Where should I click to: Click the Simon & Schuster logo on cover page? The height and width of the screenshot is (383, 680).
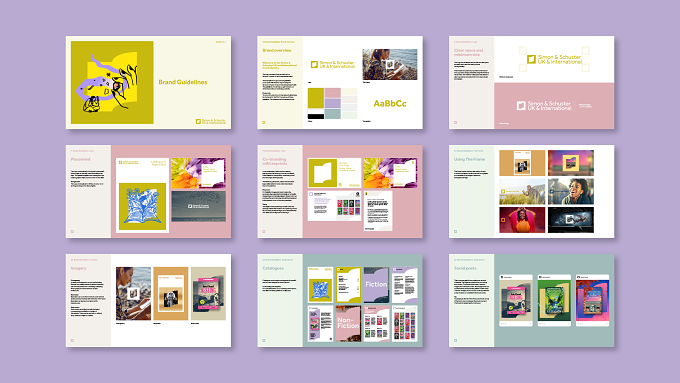click(x=211, y=121)
